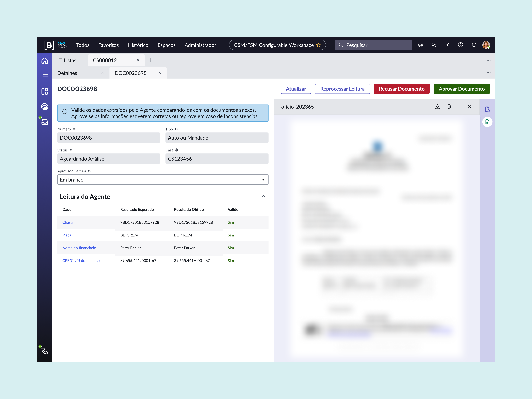Click the Status field Aguardando Análise
This screenshot has width=532, height=399.
pyautogui.click(x=109, y=158)
